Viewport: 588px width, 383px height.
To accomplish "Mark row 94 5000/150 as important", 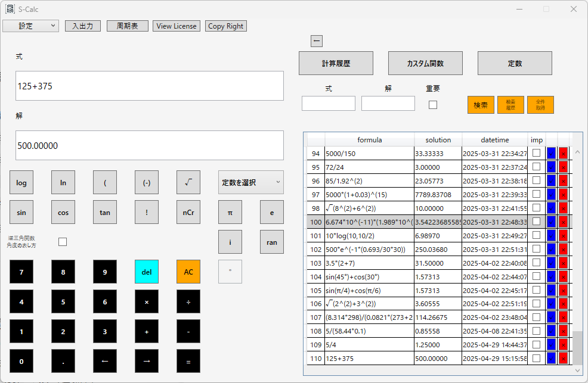I will coord(537,152).
